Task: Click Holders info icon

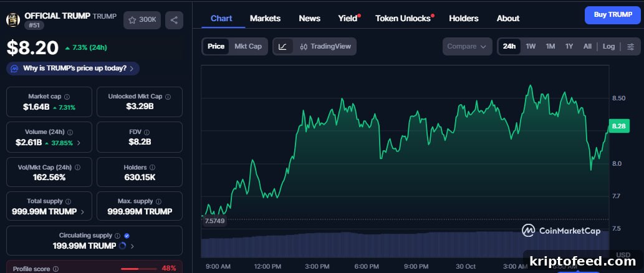Action: (x=152, y=168)
